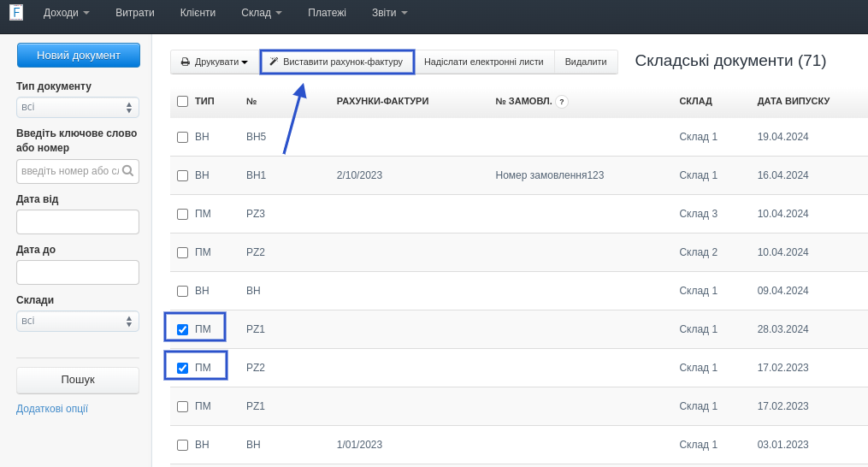Open the Доходи menu
This screenshot has height=467, width=868.
[x=66, y=13]
